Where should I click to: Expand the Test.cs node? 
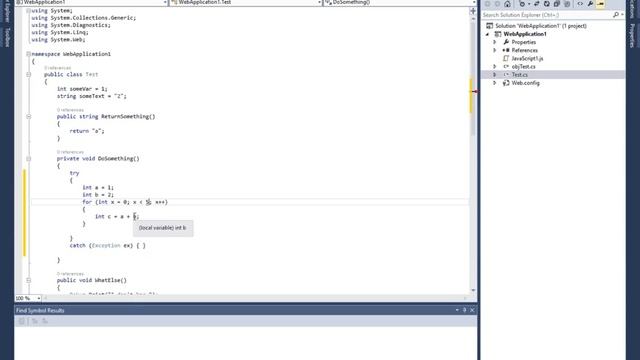tap(495, 75)
